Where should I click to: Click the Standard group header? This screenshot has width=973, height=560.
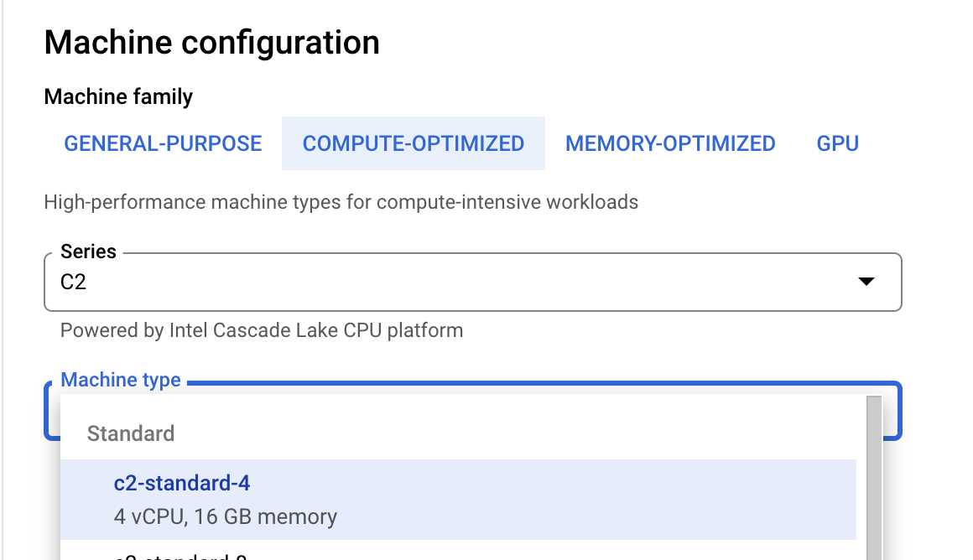pos(131,433)
